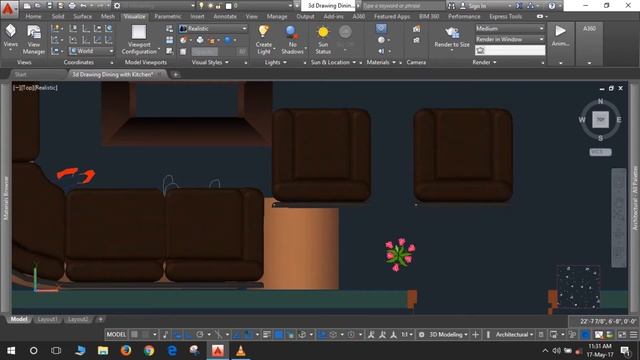This screenshot has height=360, width=640.
Task: Click the Plot printer icon in quick access
Action: pyautogui.click(x=72, y=6)
